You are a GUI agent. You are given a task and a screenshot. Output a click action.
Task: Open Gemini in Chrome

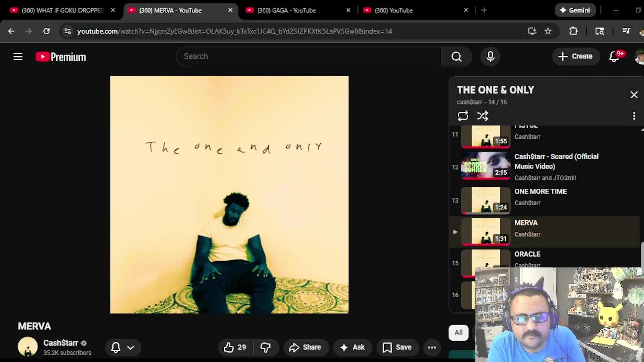click(575, 10)
